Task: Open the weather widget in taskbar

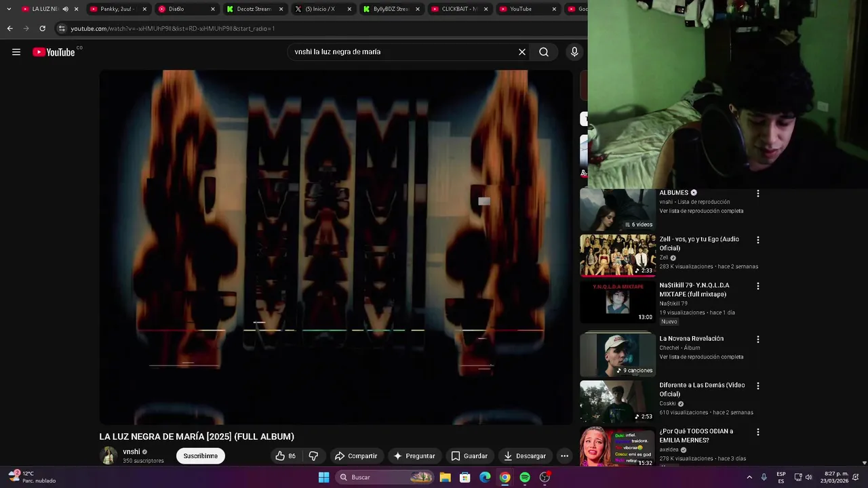Action: click(x=32, y=477)
